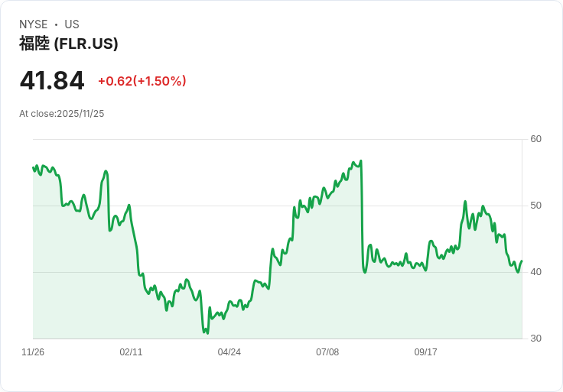Click the chart line's highest peak before the crash
Viewport: 563px width, 392px height.
click(x=360, y=161)
